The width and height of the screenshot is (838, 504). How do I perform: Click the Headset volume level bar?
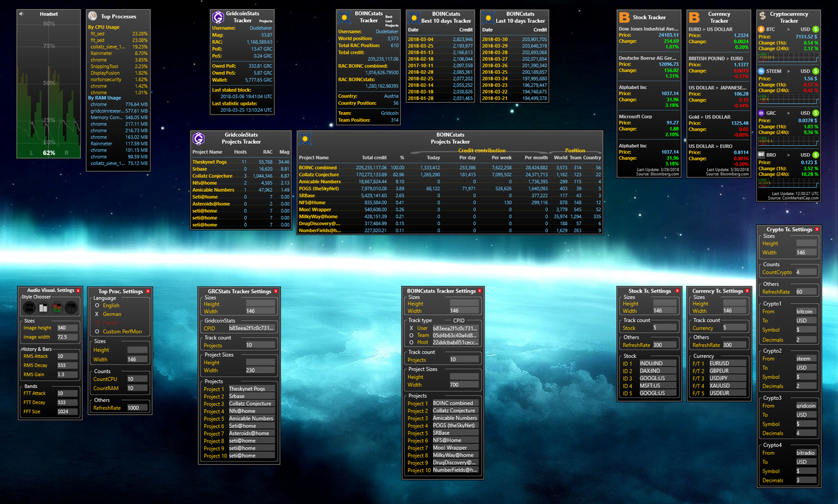pos(48,153)
